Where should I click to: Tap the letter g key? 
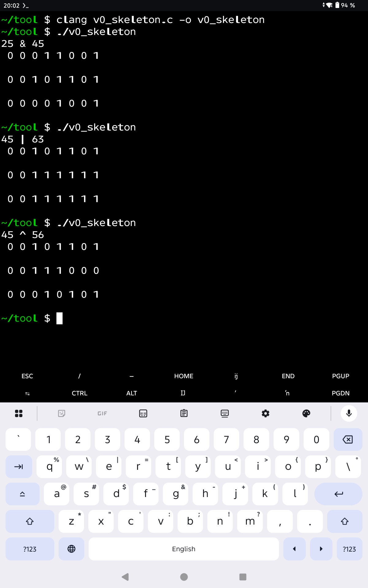[x=176, y=494]
